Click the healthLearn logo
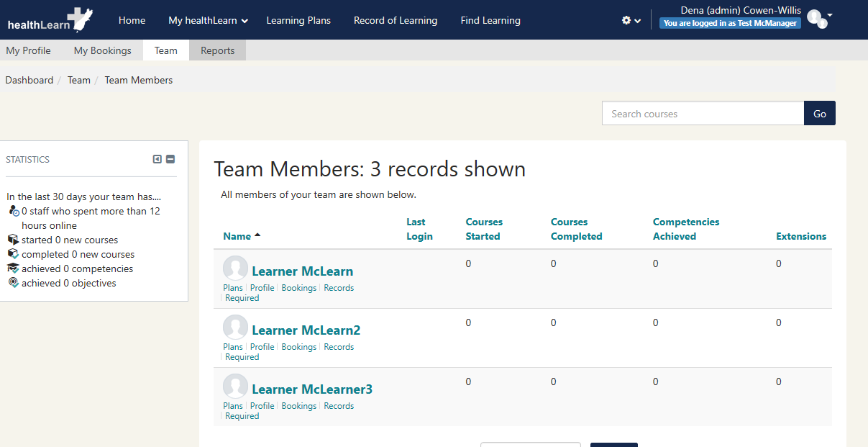This screenshot has width=868, height=447. pos(50,20)
